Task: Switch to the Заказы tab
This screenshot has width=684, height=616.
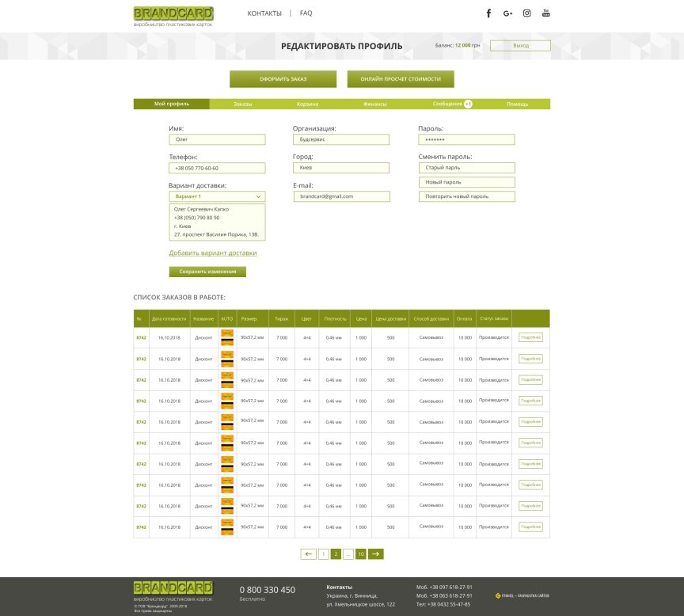Action: pos(242,104)
